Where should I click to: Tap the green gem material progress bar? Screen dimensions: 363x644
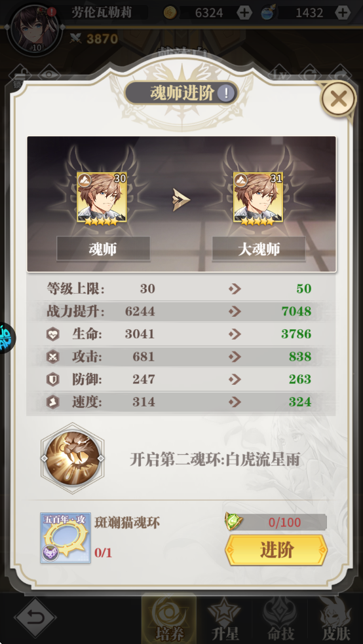(x=276, y=522)
